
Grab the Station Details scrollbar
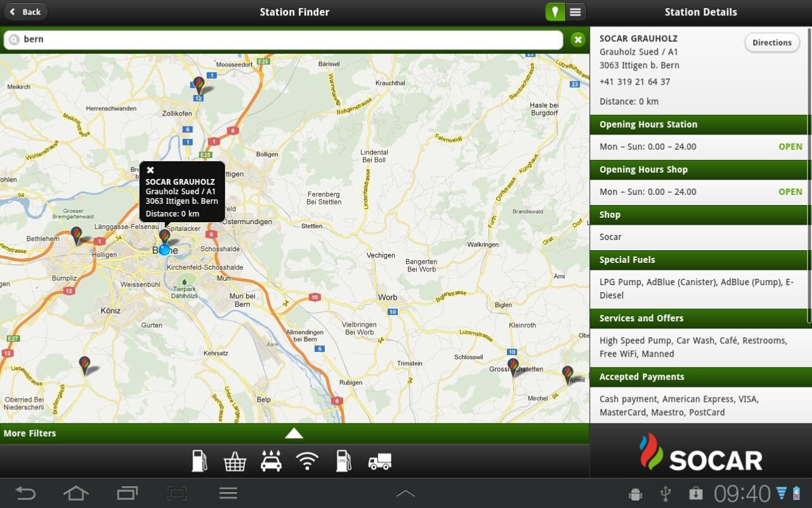tap(809, 176)
